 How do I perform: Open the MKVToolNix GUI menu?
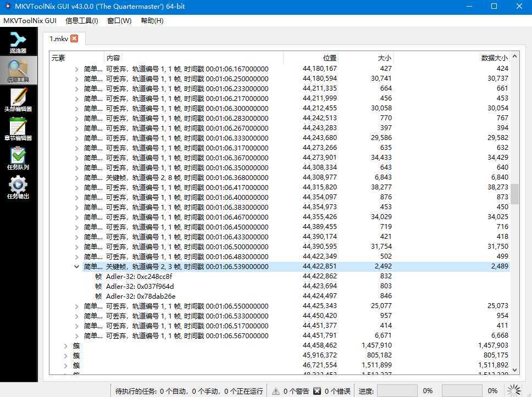30,21
